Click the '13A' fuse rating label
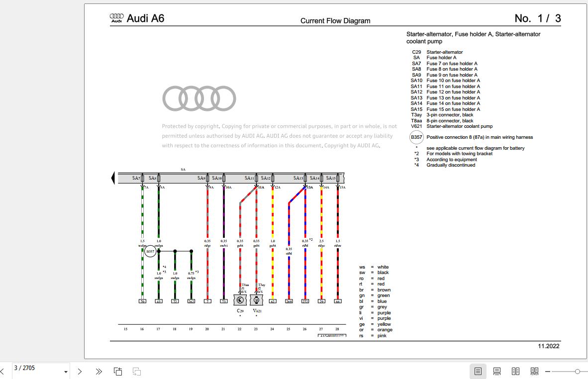 [x=310, y=188]
